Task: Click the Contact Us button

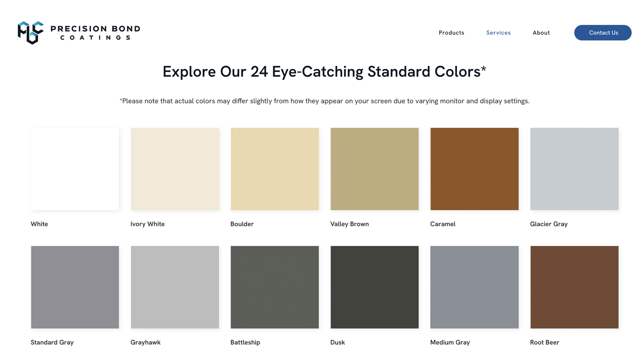Action: [603, 33]
